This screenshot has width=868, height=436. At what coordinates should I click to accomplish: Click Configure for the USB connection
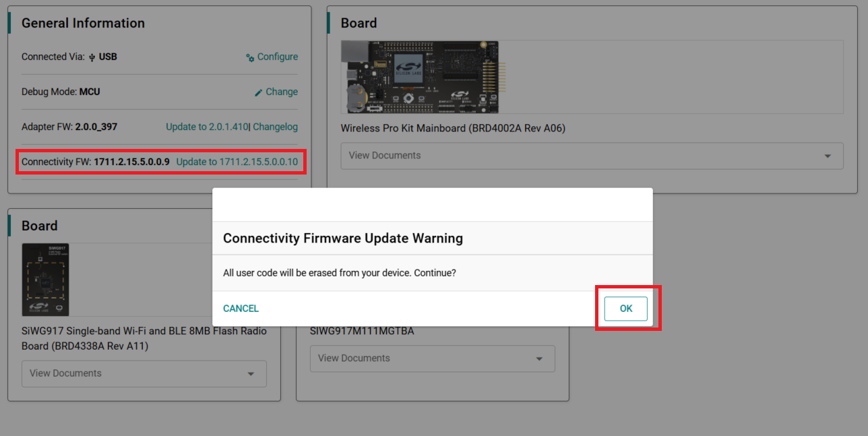[278, 57]
